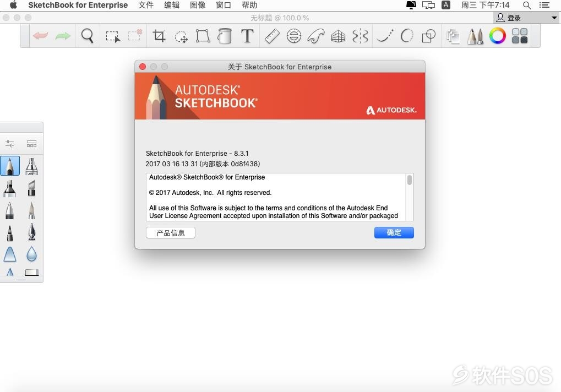Select the Chisel tip pen brush
561x392 pixels.
click(x=31, y=188)
